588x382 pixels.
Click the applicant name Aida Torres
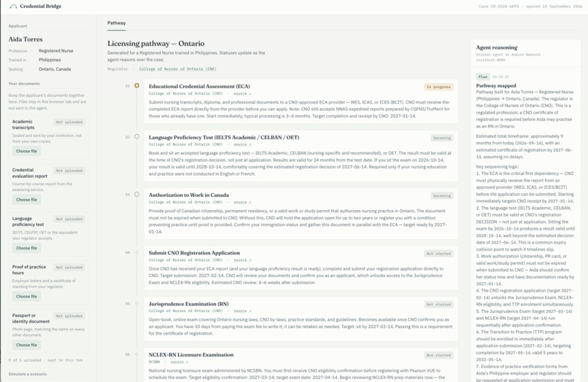coord(26,39)
